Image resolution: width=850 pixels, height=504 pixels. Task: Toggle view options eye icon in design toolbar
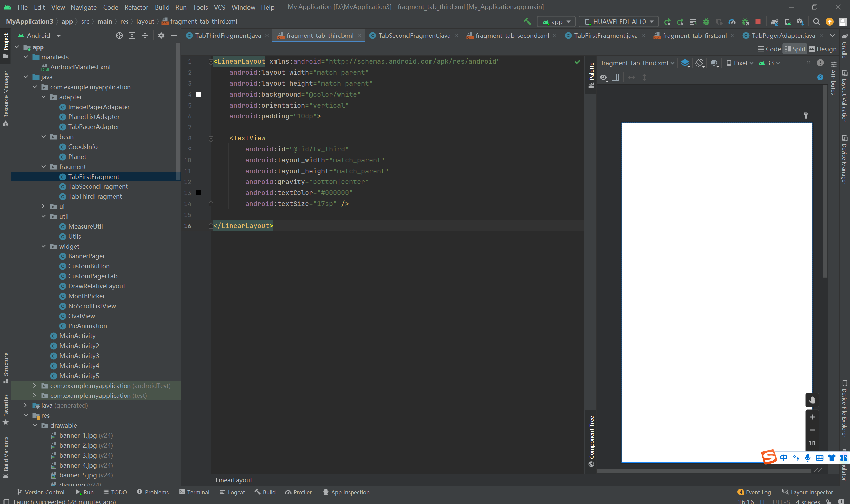[x=604, y=78]
